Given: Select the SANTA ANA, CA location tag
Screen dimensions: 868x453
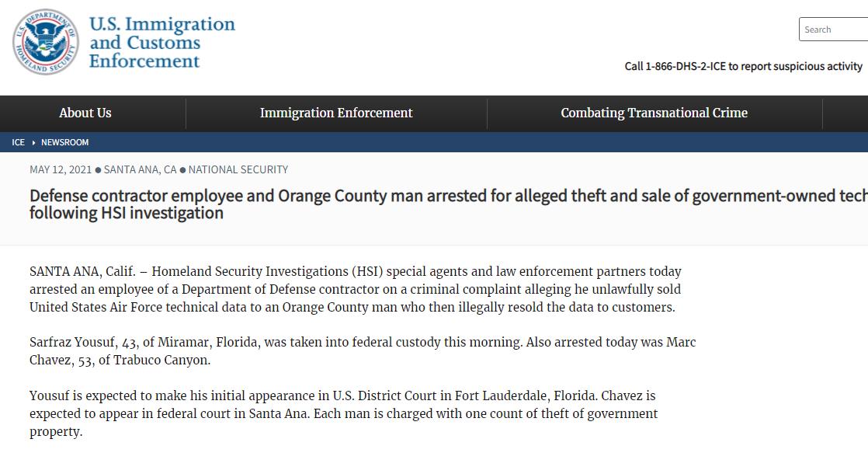Looking at the screenshot, I should tap(140, 169).
